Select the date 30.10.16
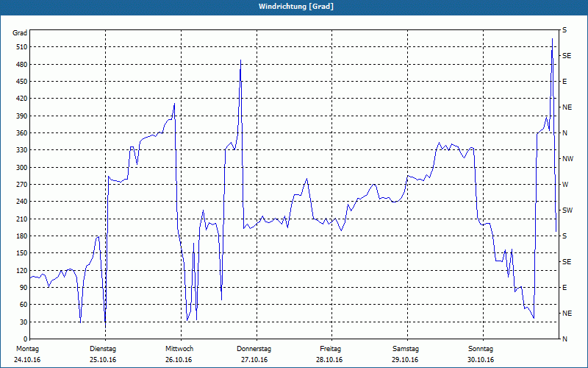The height and width of the screenshot is (368, 588). point(481,360)
